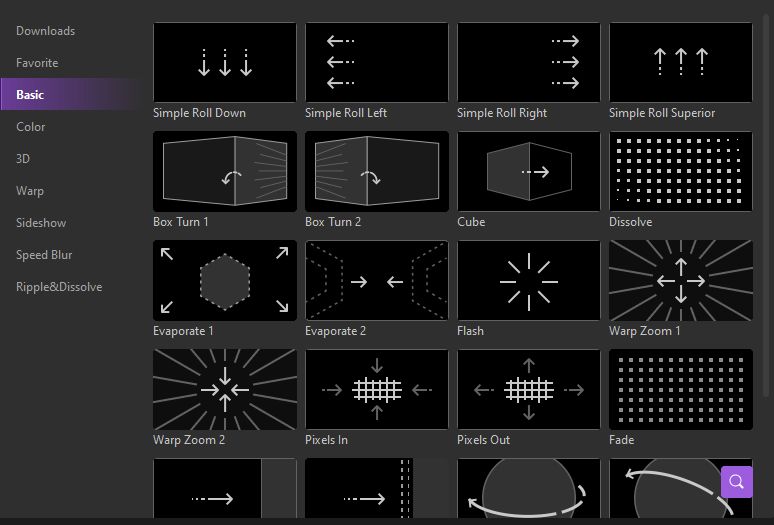This screenshot has width=774, height=525.
Task: Select the Speed Blur category
Action: 44,255
